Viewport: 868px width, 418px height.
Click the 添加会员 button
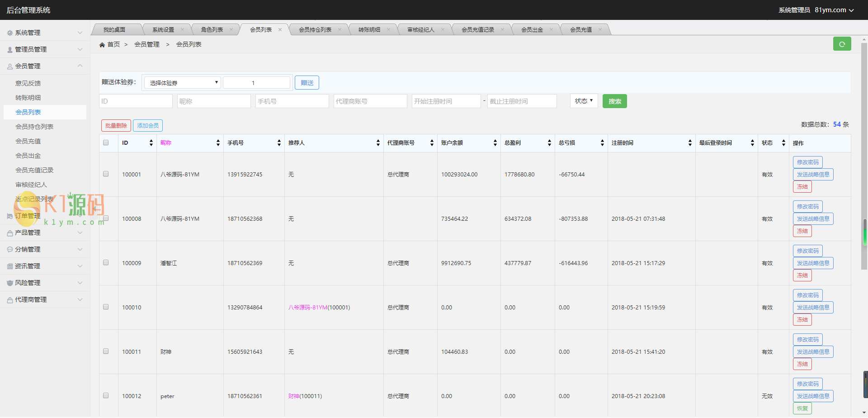148,126
